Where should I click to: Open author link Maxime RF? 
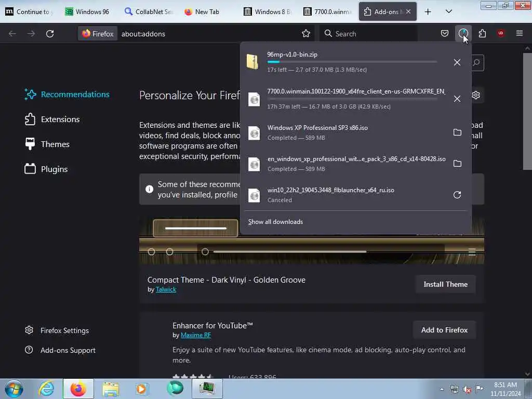196,335
